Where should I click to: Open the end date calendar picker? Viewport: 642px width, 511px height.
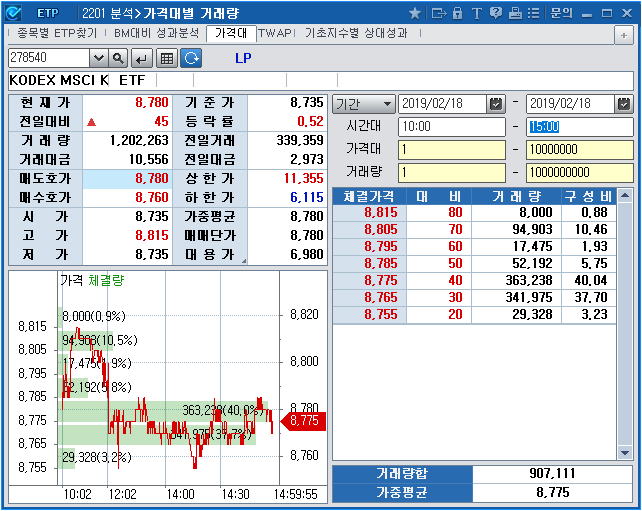click(x=624, y=104)
